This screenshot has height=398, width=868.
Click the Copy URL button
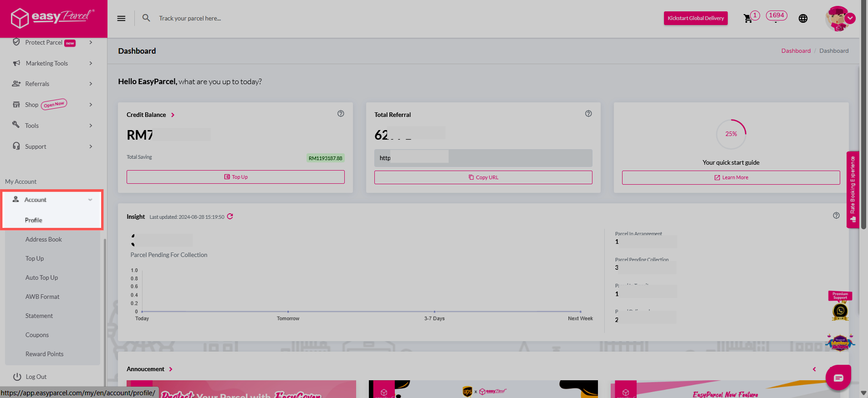coord(483,177)
